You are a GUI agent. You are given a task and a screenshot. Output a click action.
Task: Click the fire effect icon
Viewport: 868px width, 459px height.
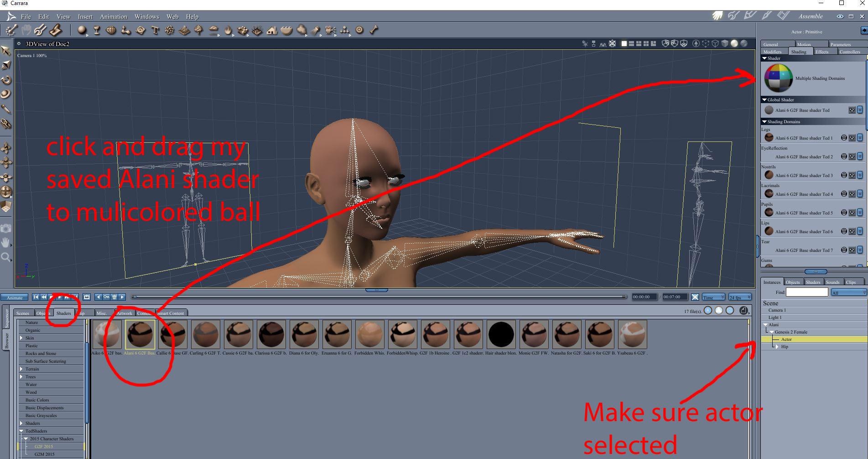tap(228, 31)
